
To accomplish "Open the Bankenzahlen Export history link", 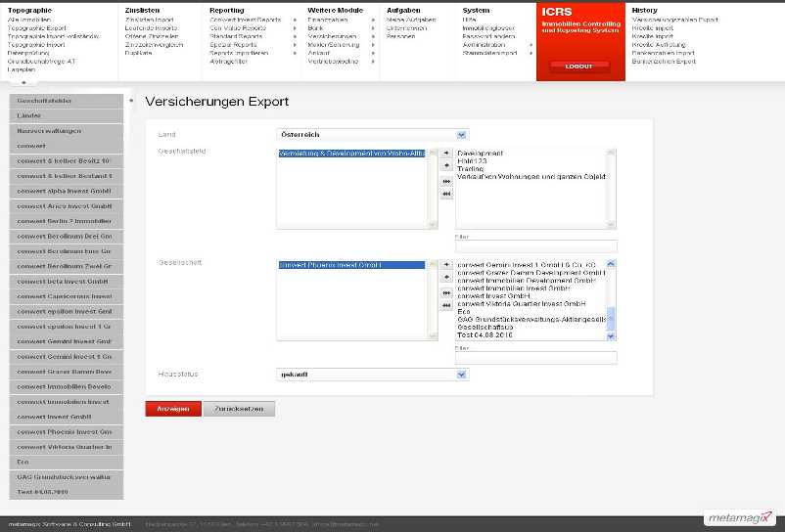I will coord(664,62).
